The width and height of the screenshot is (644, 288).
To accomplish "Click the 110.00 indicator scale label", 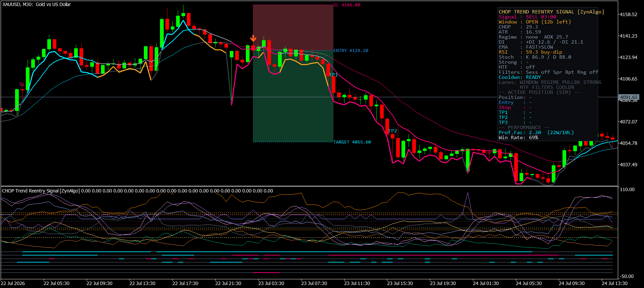I will pos(627,189).
